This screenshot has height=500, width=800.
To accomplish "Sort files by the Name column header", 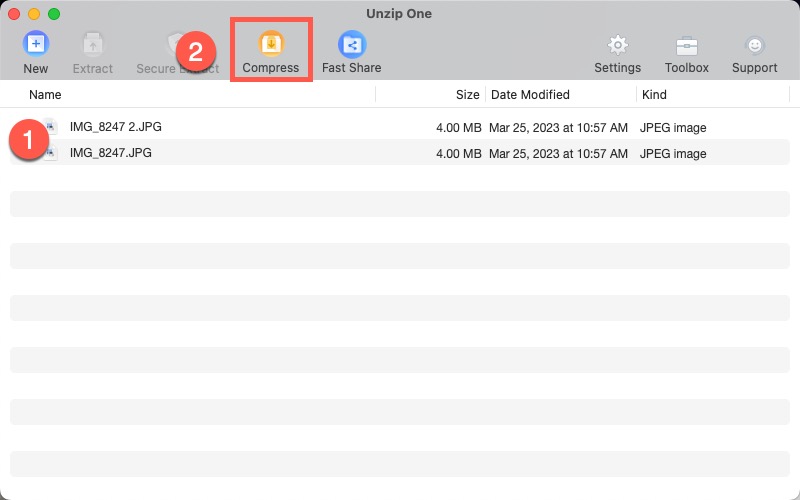I will click(45, 95).
